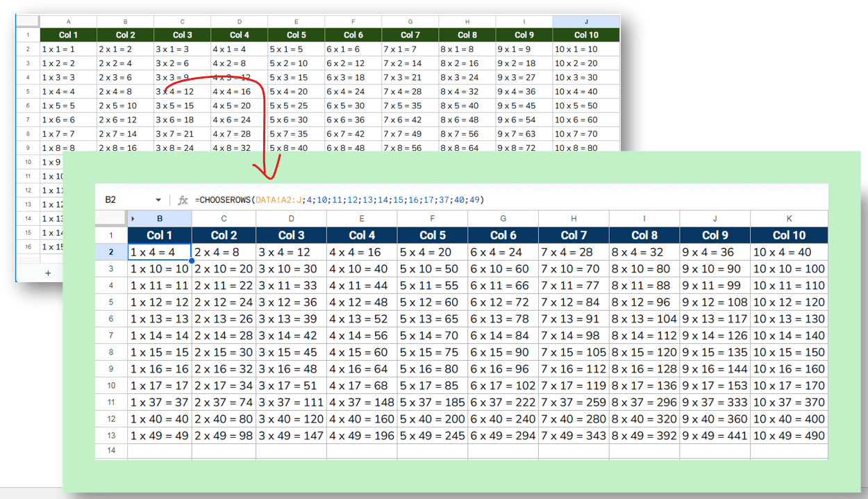The width and height of the screenshot is (868, 499).
Task: Click cell showing 1 x 4 = 4 in front sheet
Action: 160,252
